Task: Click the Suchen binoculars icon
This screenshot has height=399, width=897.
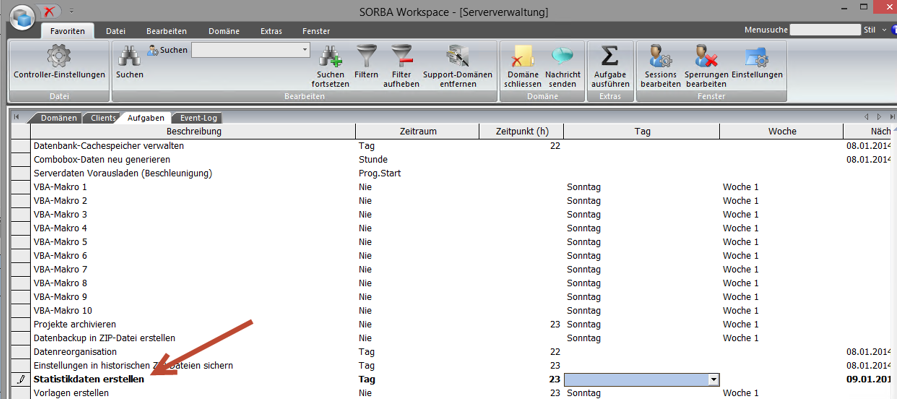Action: pyautogui.click(x=129, y=56)
